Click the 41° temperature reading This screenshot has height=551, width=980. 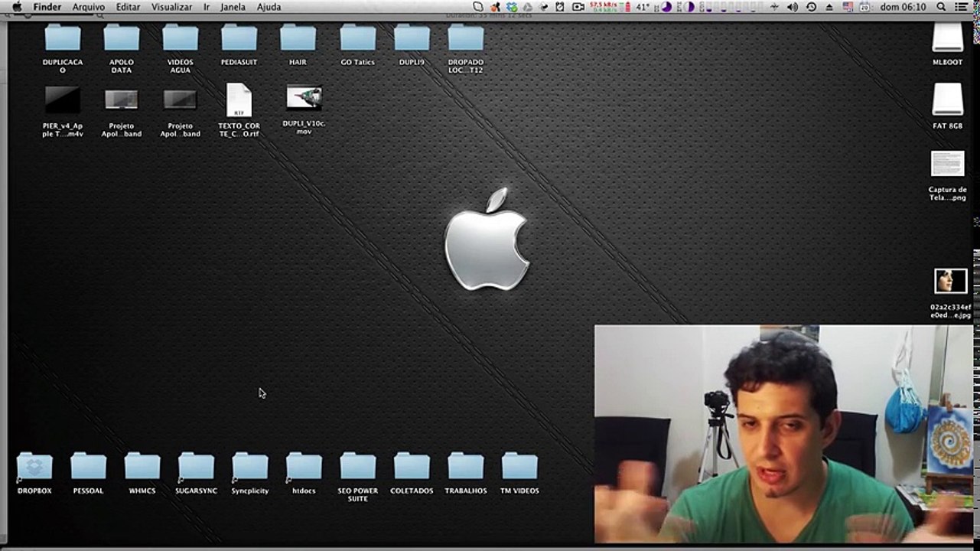pos(643,7)
